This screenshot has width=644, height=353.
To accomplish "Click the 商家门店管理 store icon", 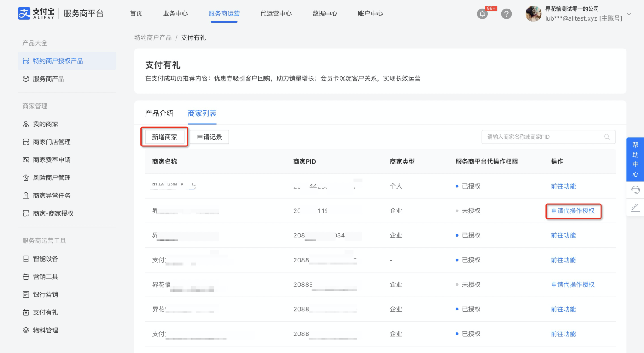I will pyautogui.click(x=26, y=142).
